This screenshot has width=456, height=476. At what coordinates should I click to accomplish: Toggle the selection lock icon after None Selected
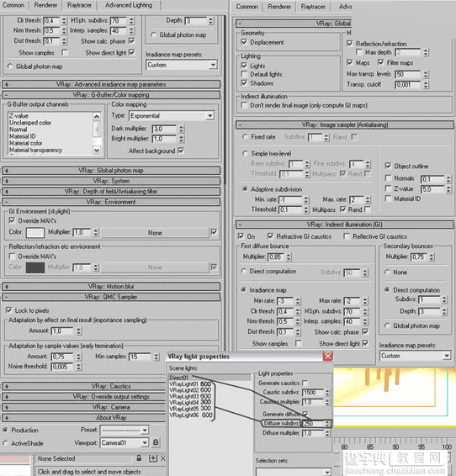coord(139,457)
